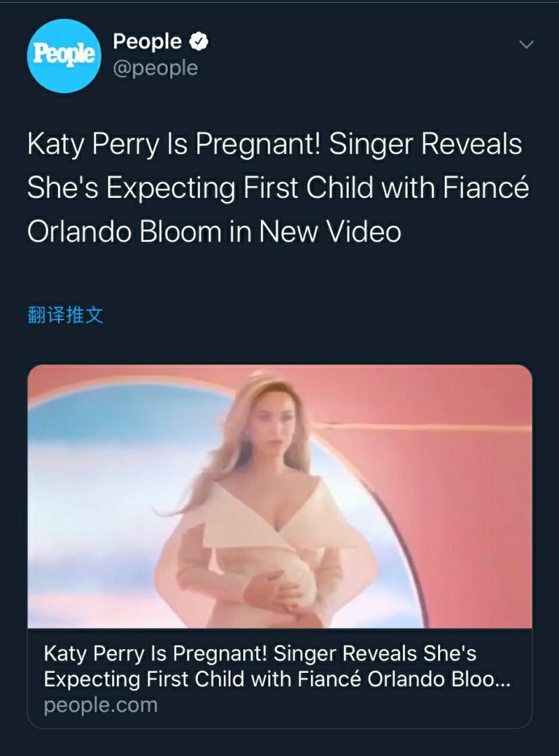Open the People profile avatar
559x756 pixels.
[x=64, y=55]
